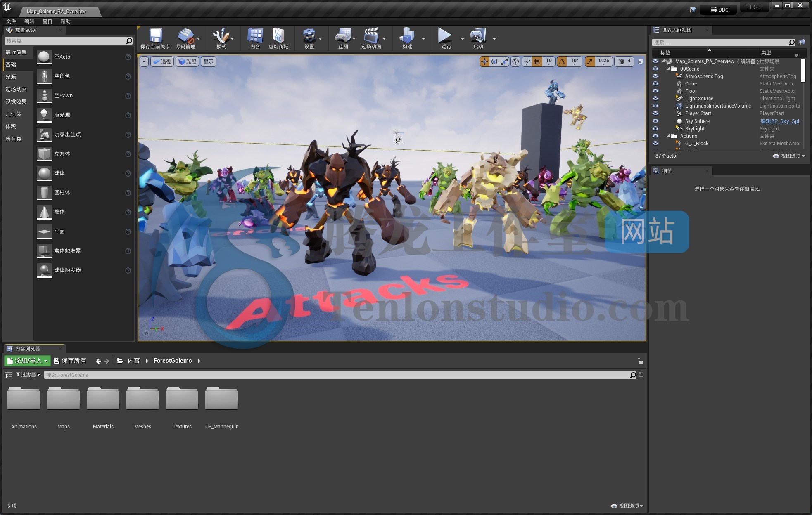Hide the Cube actor with eye icon
The height and width of the screenshot is (515, 812).
655,84
